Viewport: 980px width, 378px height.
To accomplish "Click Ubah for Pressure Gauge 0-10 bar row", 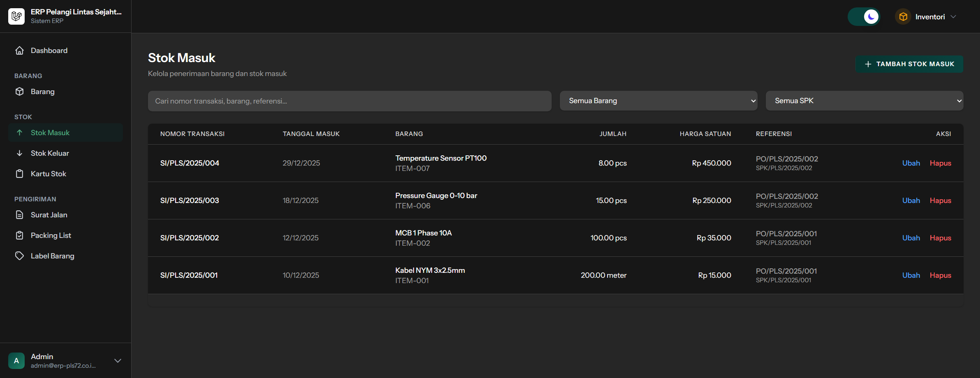I will coord(911,201).
